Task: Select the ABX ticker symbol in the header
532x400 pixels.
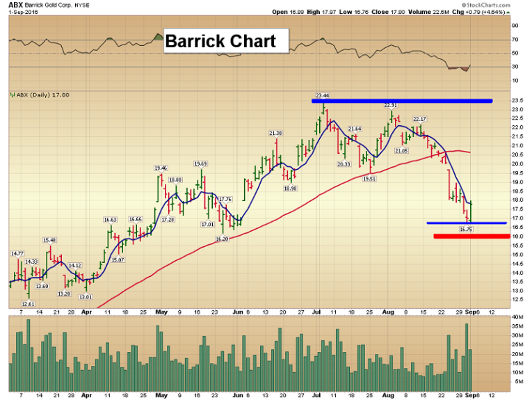Action: click(15, 5)
